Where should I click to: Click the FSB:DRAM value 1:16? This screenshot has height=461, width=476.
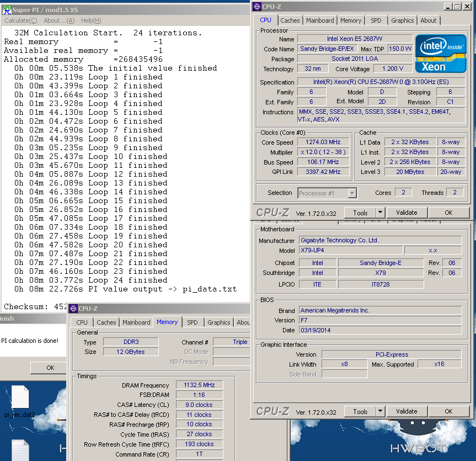pyautogui.click(x=199, y=395)
